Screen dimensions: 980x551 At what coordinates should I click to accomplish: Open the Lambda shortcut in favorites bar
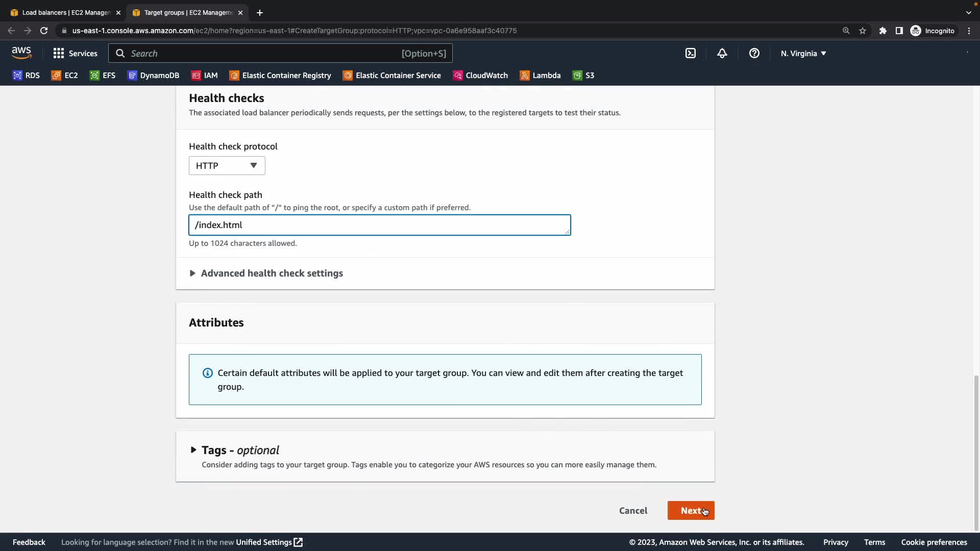[540, 76]
